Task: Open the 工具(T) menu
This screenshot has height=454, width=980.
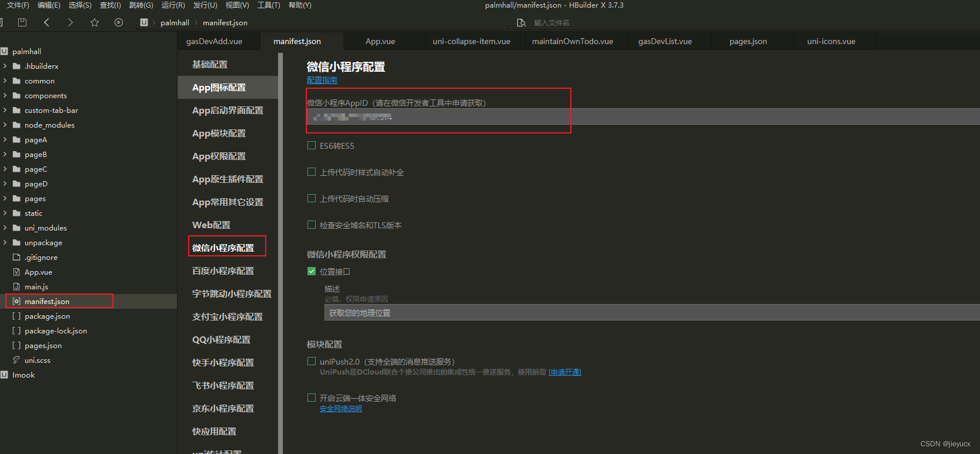Action: click(x=269, y=5)
